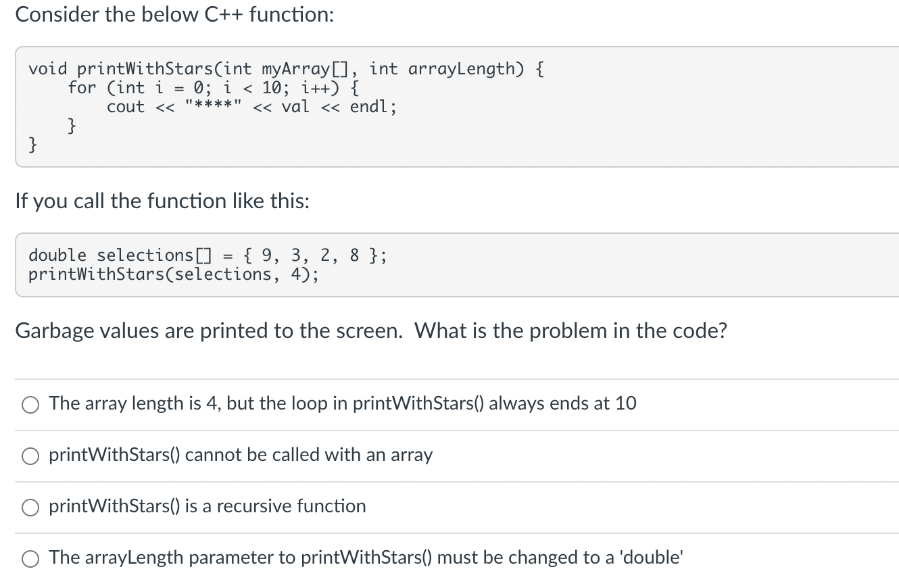This screenshot has width=899, height=588.
Task: Select the radio button beside 'printWithStars() cannot be called with an array'
Action: coord(30,456)
